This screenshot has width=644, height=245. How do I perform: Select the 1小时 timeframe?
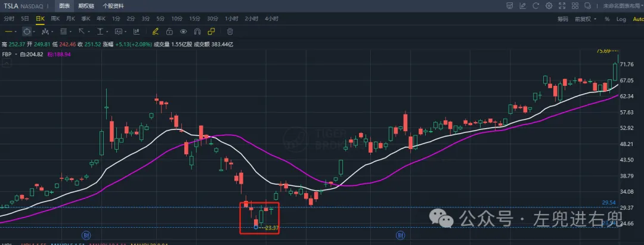(x=231, y=19)
